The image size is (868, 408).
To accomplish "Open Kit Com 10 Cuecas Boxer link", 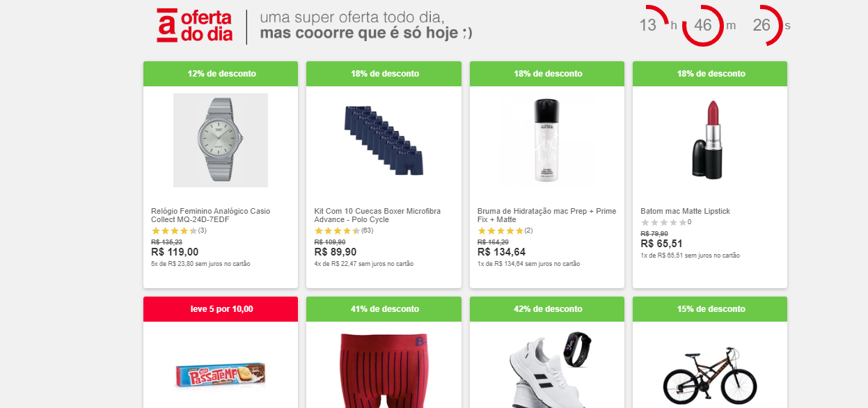I will (x=377, y=215).
